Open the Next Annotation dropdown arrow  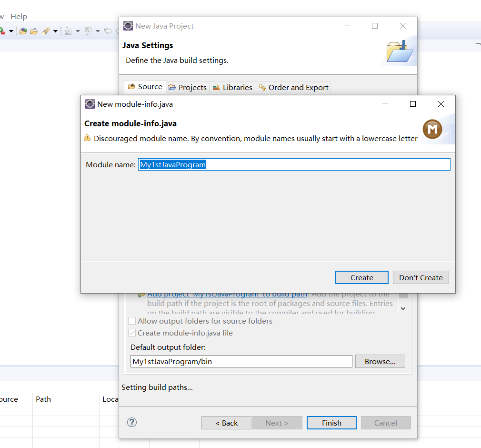click(x=78, y=31)
